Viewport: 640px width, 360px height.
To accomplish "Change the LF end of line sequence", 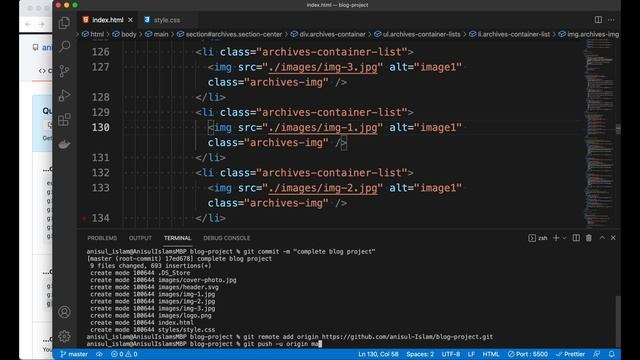I will pos(471,354).
